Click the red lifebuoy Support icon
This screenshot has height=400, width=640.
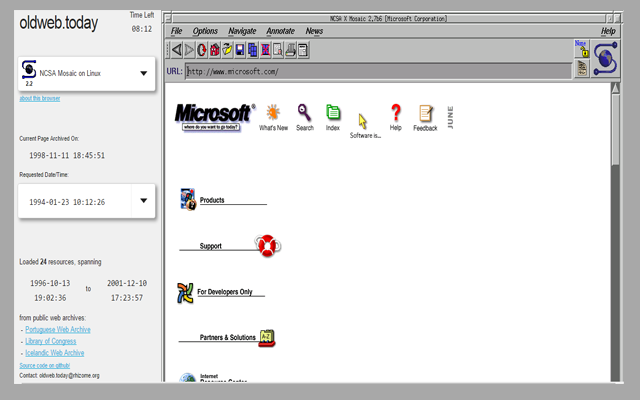[265, 245]
